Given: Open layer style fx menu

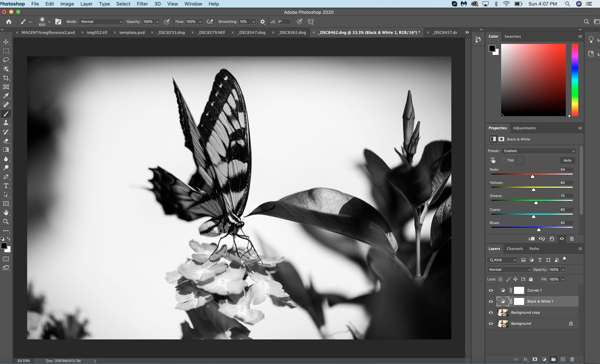Looking at the screenshot, I should pyautogui.click(x=525, y=359).
